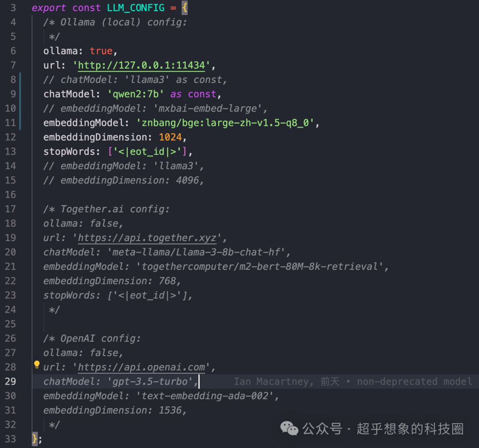The width and height of the screenshot is (479, 448).
Task: Click the highlighted opening brace on line 3
Action: click(185, 8)
